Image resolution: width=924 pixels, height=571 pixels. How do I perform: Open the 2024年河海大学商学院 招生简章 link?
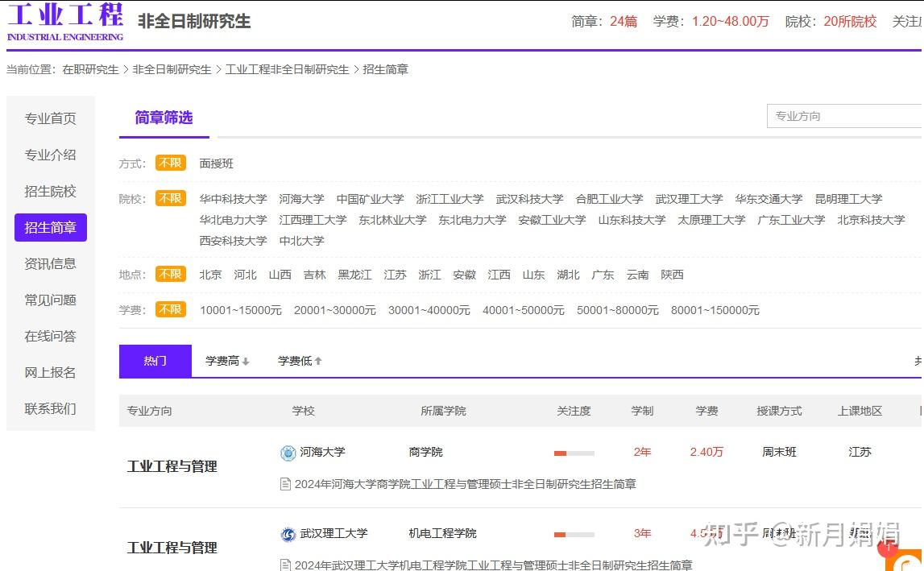[x=465, y=484]
